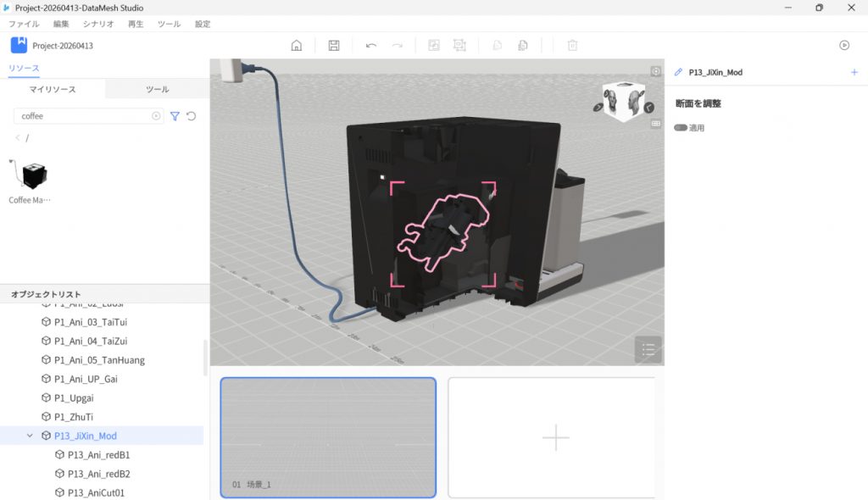Click the pencil icon beside P13_JiXin_Mod
The width and height of the screenshot is (868, 500).
678,73
